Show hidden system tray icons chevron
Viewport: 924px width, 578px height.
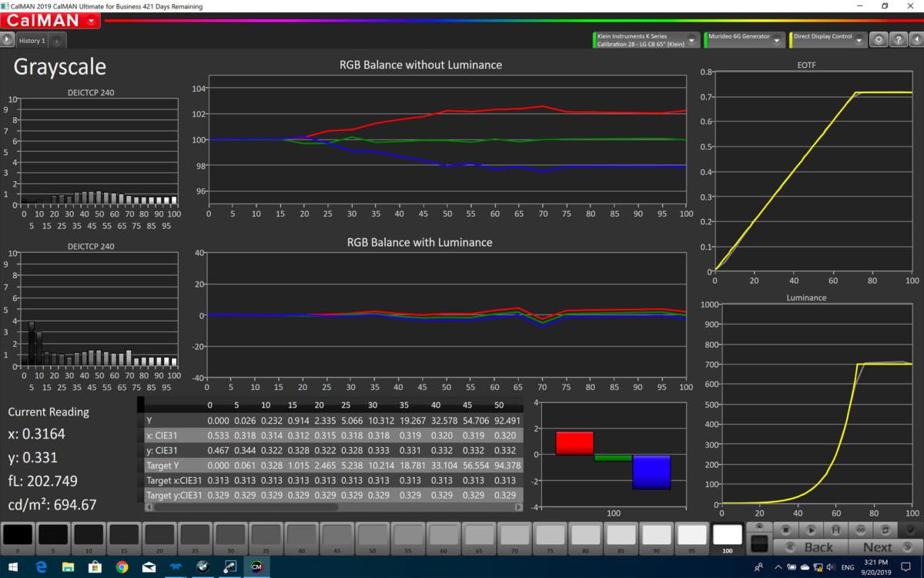point(778,566)
